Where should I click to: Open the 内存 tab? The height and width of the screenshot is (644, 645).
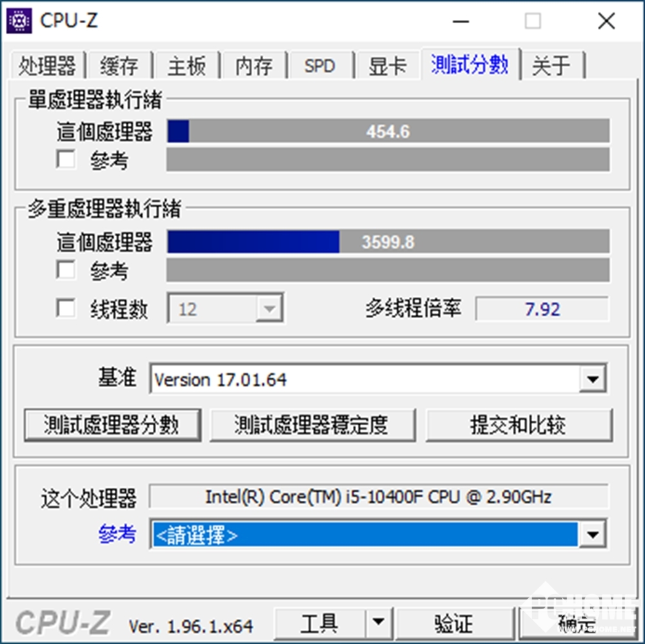pyautogui.click(x=253, y=65)
